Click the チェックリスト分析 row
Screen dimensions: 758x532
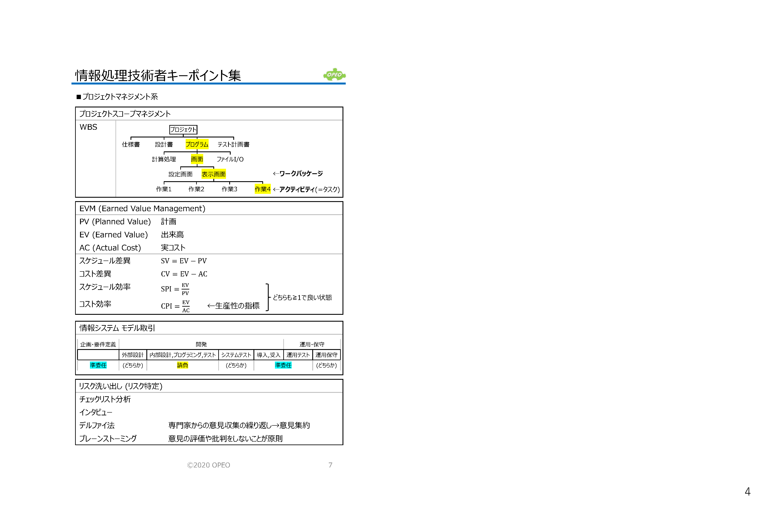[209, 399]
